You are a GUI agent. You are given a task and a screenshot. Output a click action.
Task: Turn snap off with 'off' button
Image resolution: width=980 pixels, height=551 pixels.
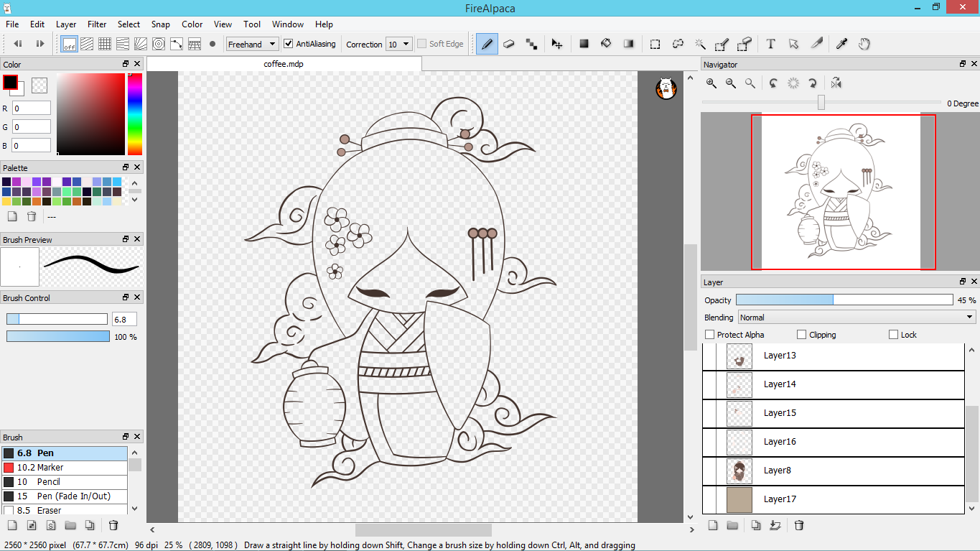[70, 44]
